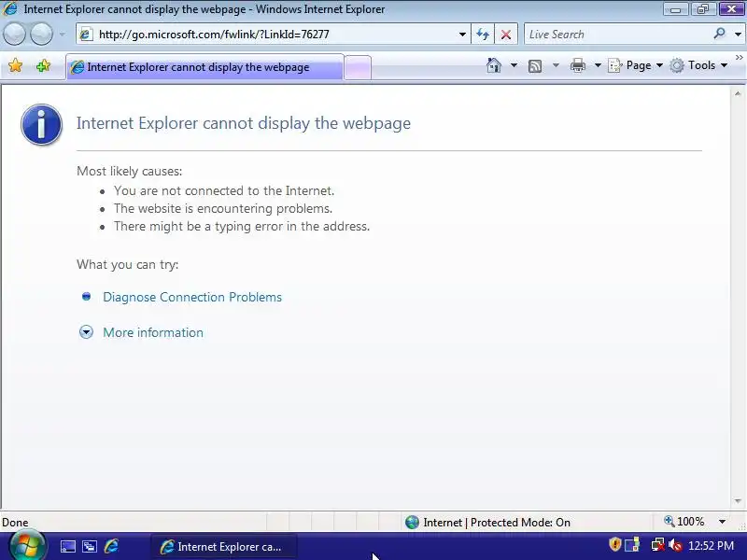Expand the address bar history dropdown
Viewport: 747px width, 560px height.
pyautogui.click(x=462, y=35)
